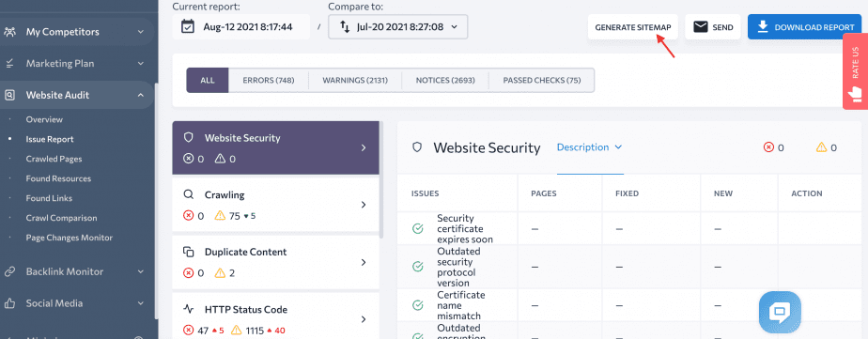Expand the Website Security Description dropdown
868x339 pixels.
point(590,147)
